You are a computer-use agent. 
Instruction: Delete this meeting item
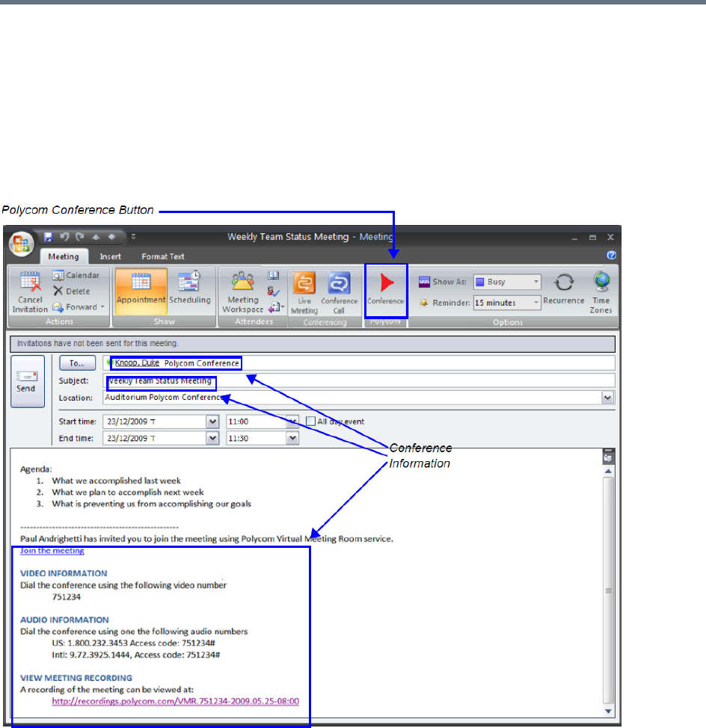pyautogui.click(x=72, y=291)
